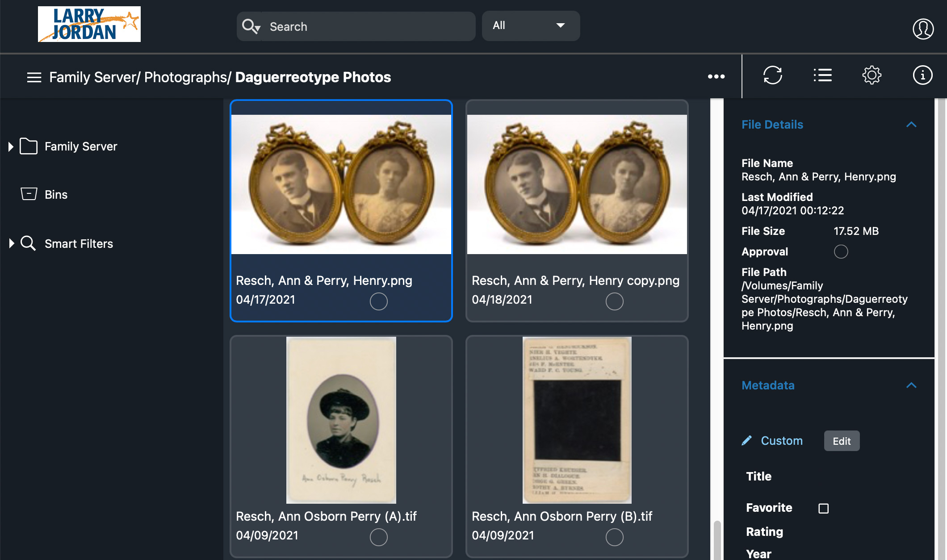Select the Ann Osborn Perry (A).tif thumbnail
This screenshot has width=947, height=560.
pos(341,420)
